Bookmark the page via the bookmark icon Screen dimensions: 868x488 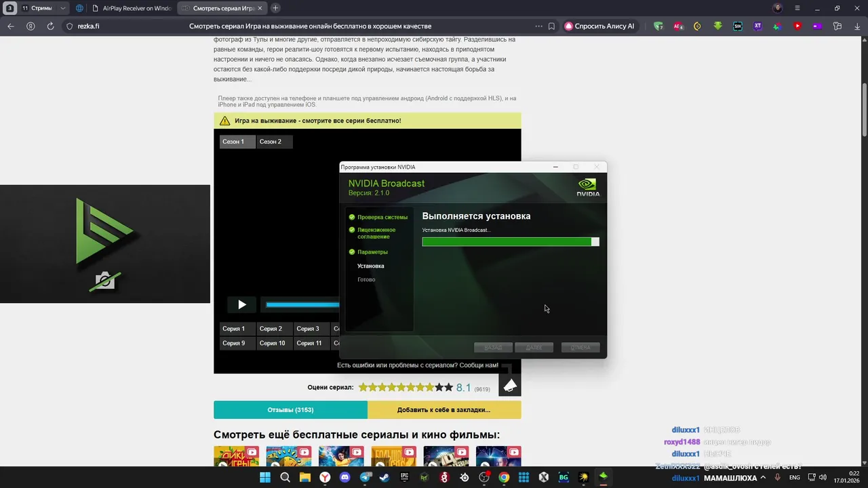(551, 26)
